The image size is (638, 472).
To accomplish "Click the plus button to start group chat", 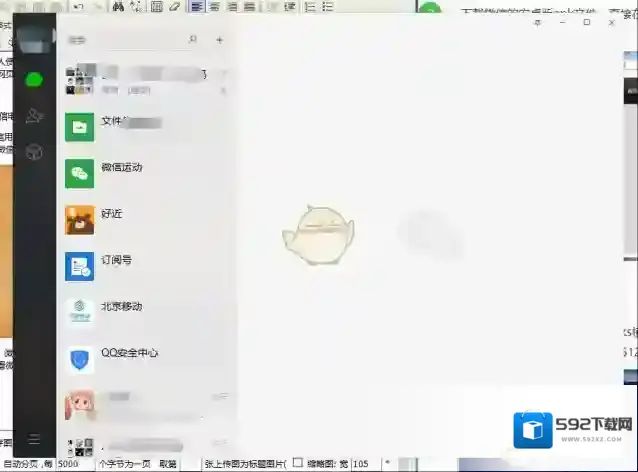I will (x=220, y=40).
